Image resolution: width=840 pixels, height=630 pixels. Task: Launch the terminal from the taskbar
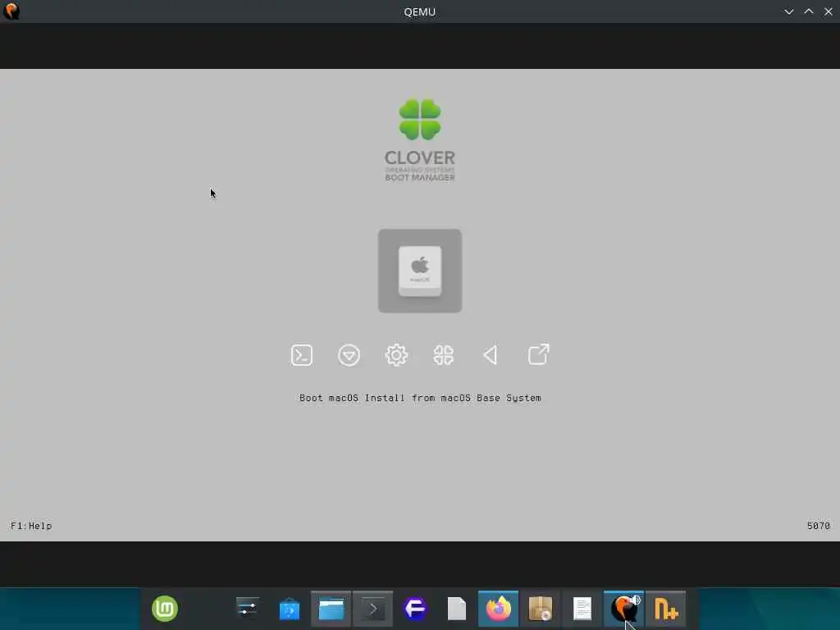(373, 609)
